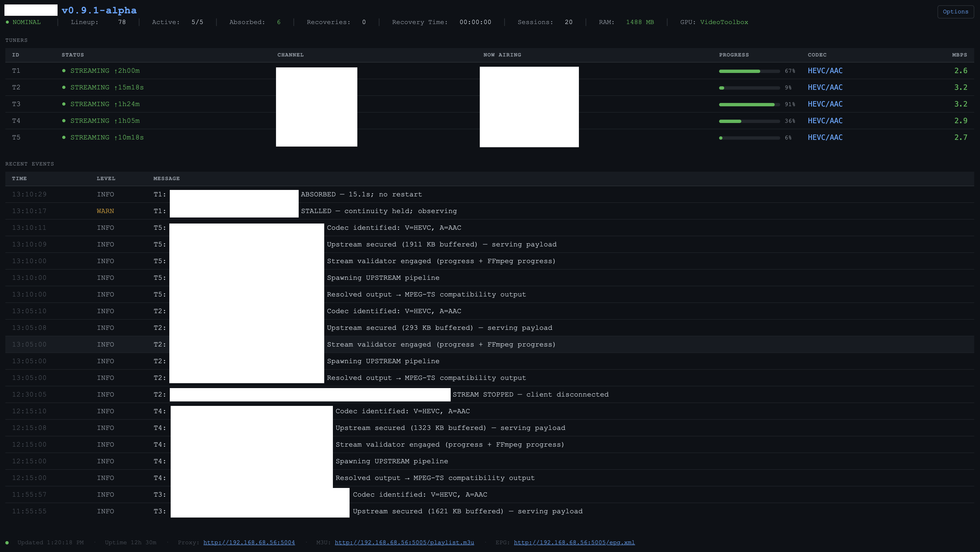
Task: Click the WARN level at 13:10:17
Action: pos(105,211)
